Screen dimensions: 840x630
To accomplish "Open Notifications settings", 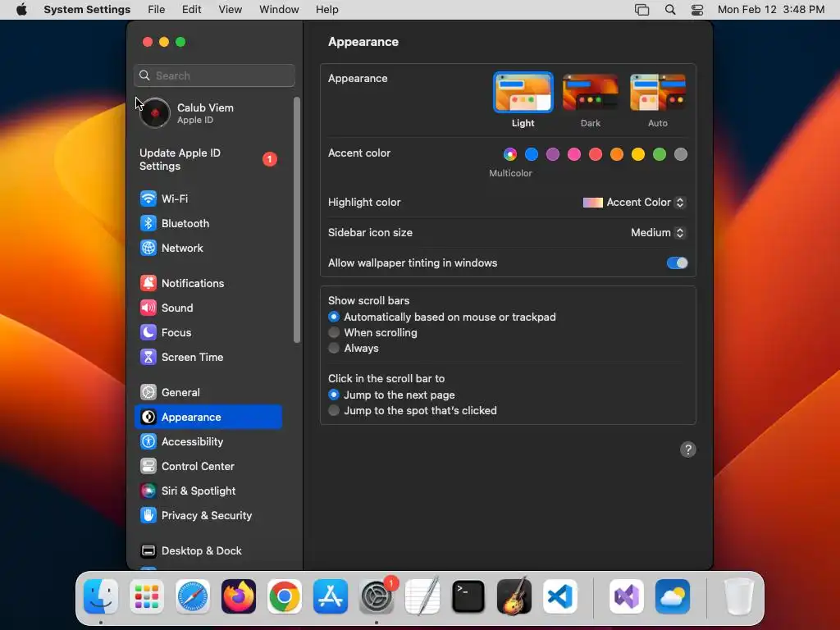I will coord(208,283).
